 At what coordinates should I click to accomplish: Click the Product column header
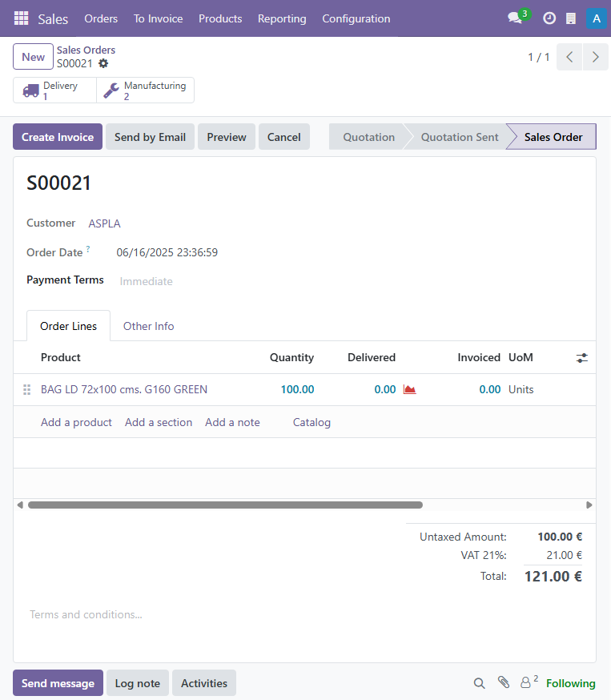(x=60, y=357)
